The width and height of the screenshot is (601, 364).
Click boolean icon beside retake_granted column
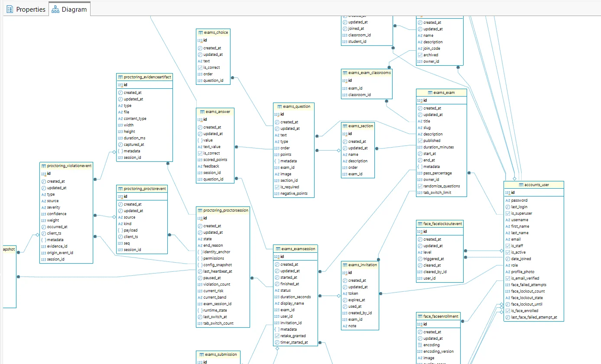pos(277,336)
